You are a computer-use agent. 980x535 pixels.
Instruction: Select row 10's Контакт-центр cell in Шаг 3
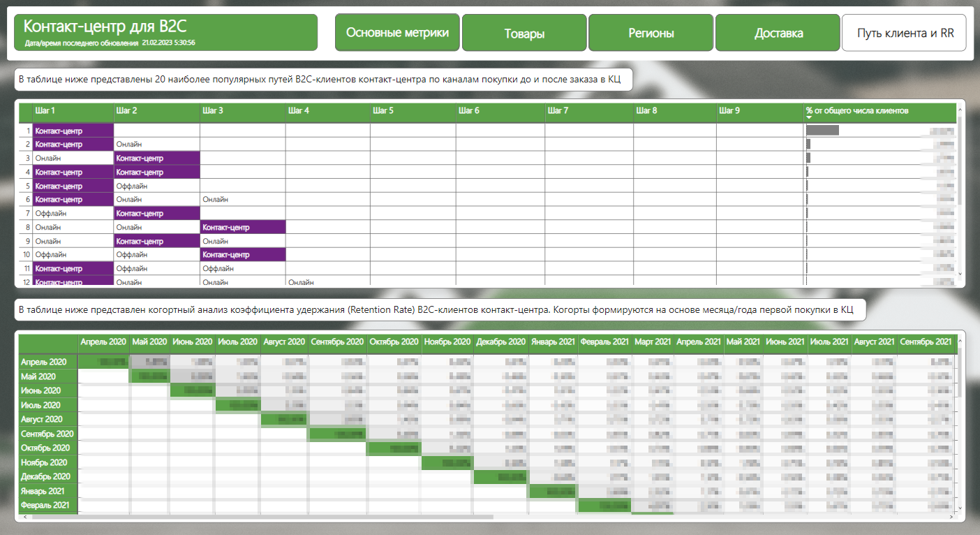(x=242, y=255)
